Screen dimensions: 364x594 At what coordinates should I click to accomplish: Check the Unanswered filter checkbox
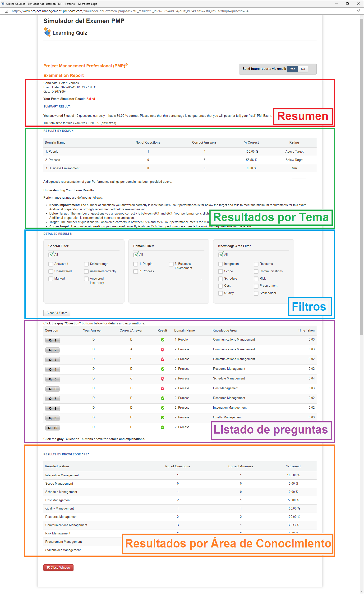[x=51, y=271]
